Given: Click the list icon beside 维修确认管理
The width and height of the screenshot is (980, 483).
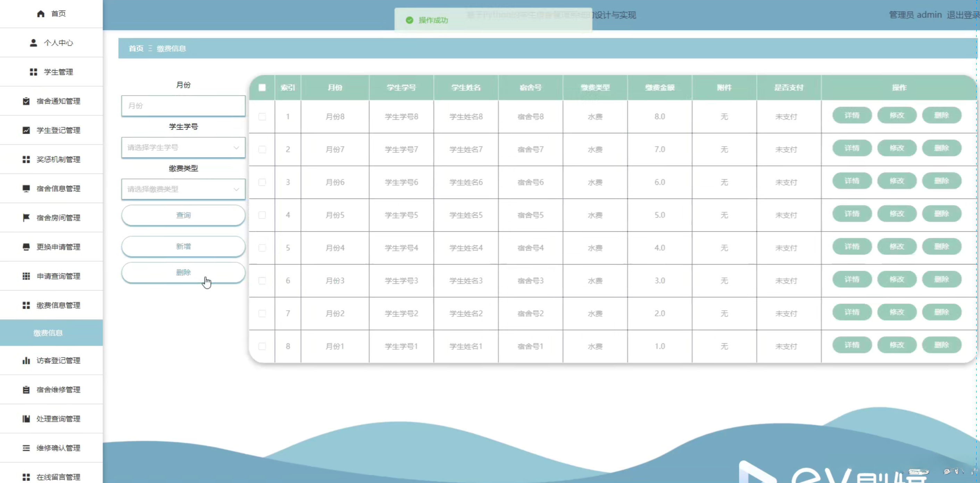Looking at the screenshot, I should click(x=26, y=448).
